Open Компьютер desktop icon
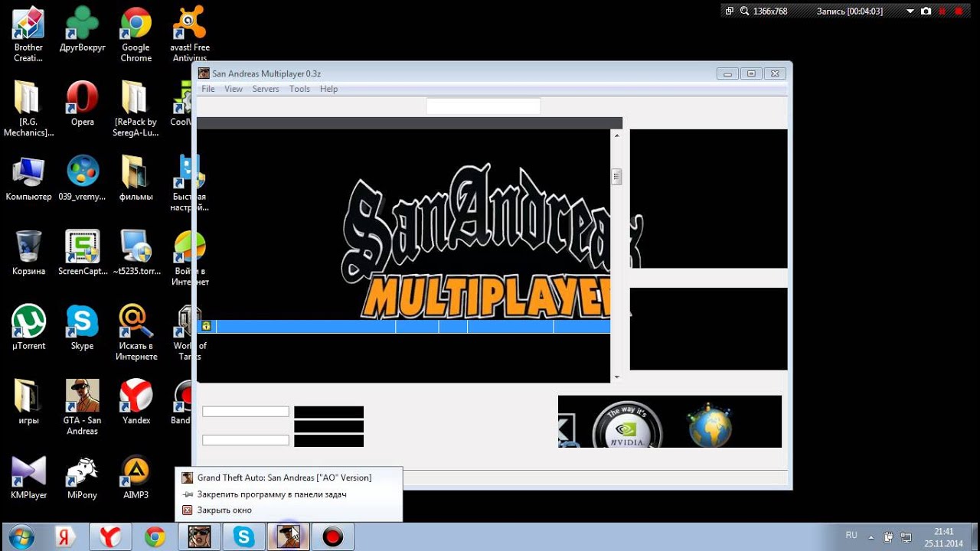 click(28, 178)
